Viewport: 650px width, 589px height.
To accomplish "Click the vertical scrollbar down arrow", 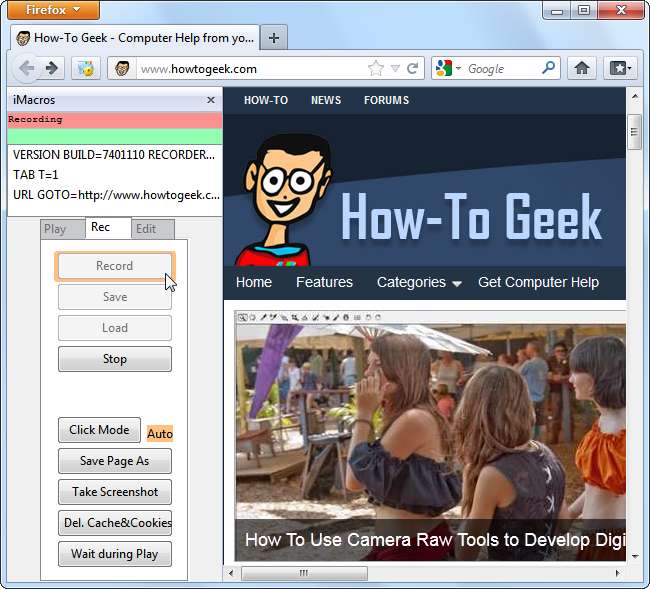I will tap(635, 557).
